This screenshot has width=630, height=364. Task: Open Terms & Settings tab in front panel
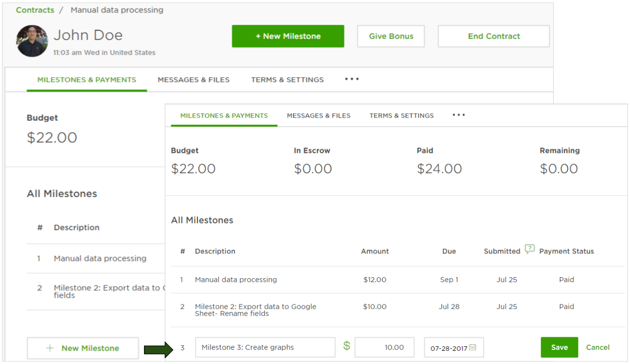[x=401, y=116]
